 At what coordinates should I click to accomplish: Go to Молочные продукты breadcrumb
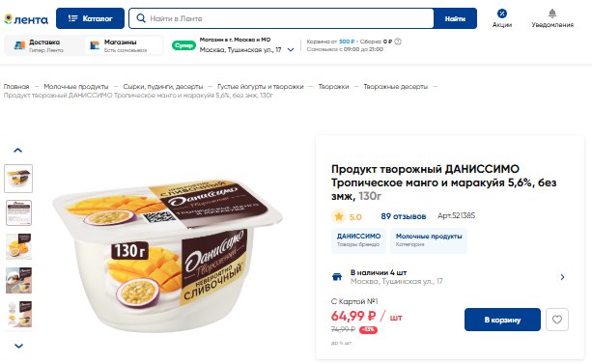click(76, 87)
